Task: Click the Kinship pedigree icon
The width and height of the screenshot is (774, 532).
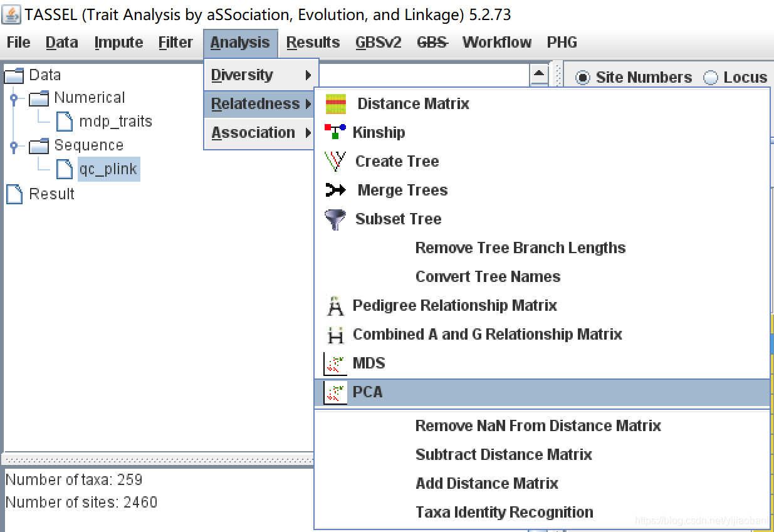Action: tap(335, 132)
